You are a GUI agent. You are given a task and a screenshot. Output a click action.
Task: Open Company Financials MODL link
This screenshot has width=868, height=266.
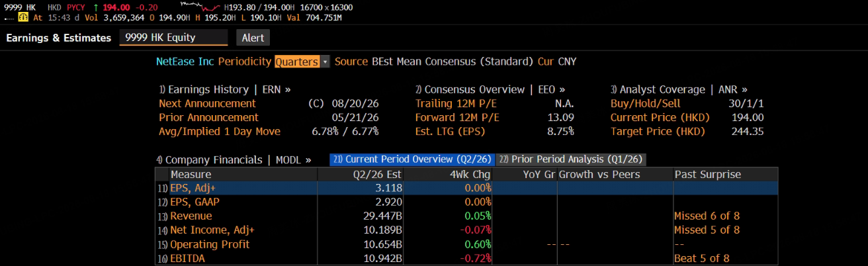[234, 159]
